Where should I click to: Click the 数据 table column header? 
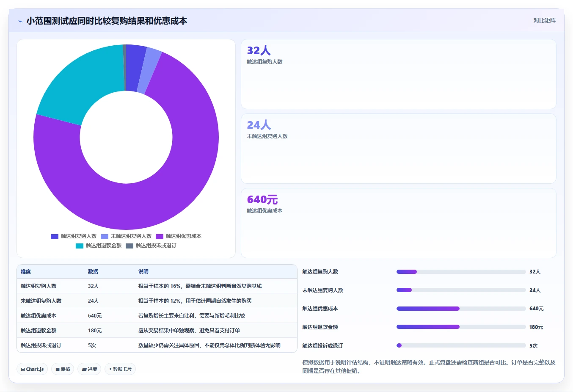[93, 272]
